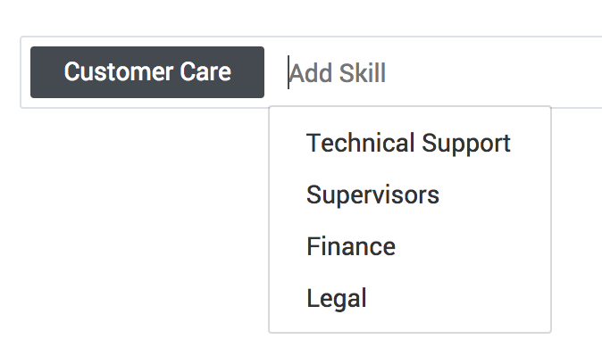Click the second suggestion, Supervisors

372,194
